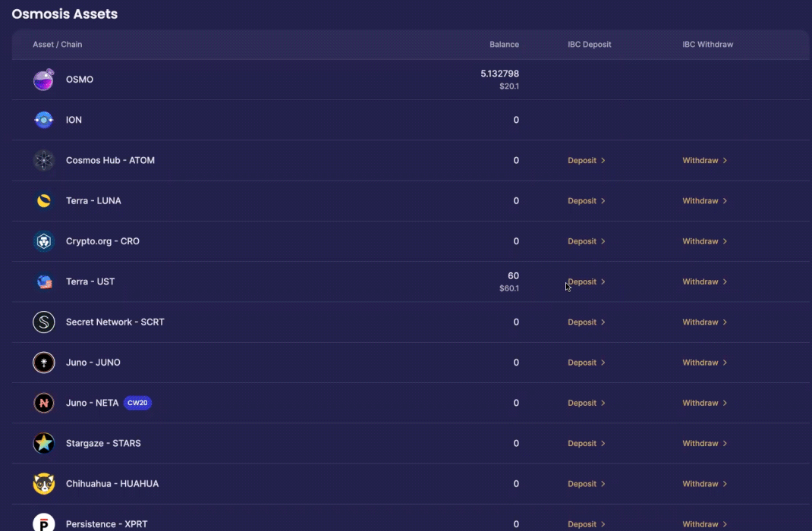The image size is (812, 531).
Task: Click the OSMO token icon
Action: 43,80
